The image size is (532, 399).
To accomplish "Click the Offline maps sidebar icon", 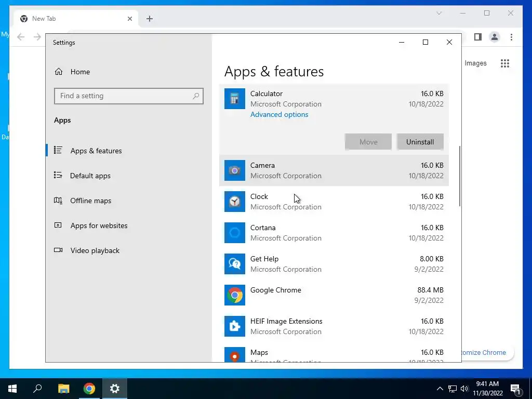I will point(58,200).
